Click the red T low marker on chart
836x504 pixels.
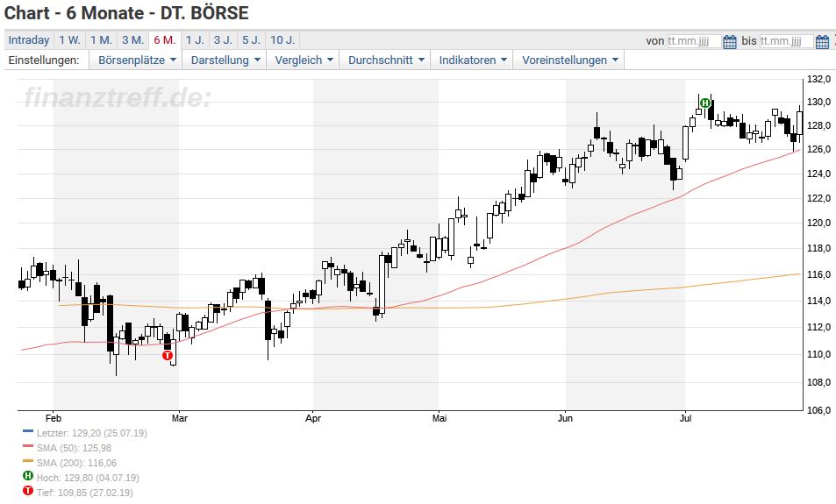pos(168,355)
